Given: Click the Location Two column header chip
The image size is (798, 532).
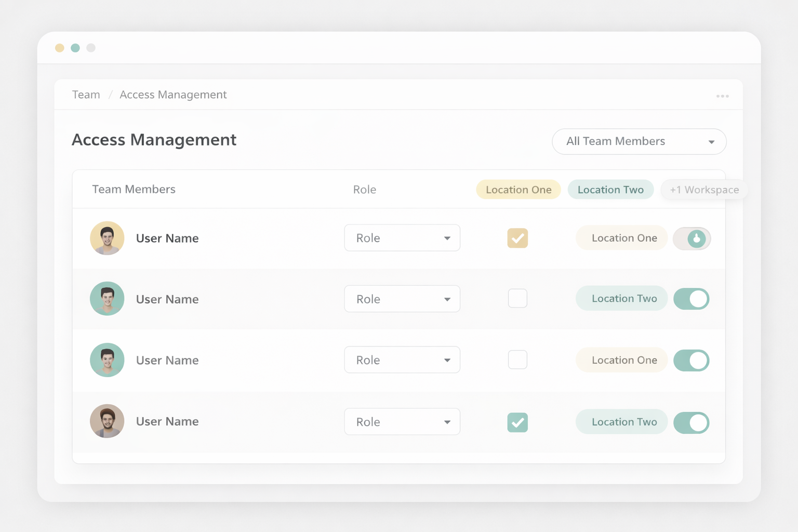Looking at the screenshot, I should [610, 190].
